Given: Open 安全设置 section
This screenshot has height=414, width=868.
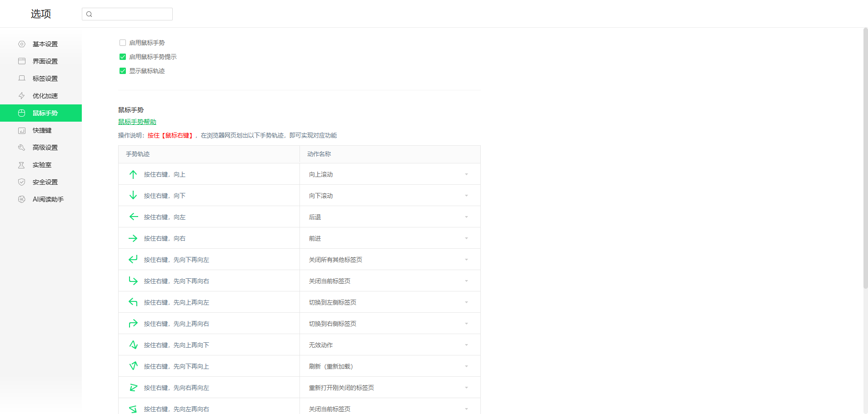Looking at the screenshot, I should click(x=41, y=182).
